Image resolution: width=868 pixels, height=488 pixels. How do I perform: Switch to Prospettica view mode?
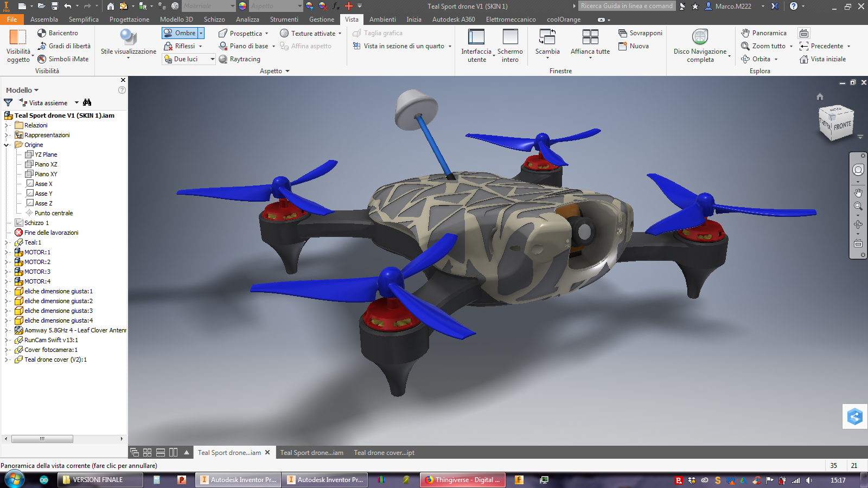[x=243, y=33]
